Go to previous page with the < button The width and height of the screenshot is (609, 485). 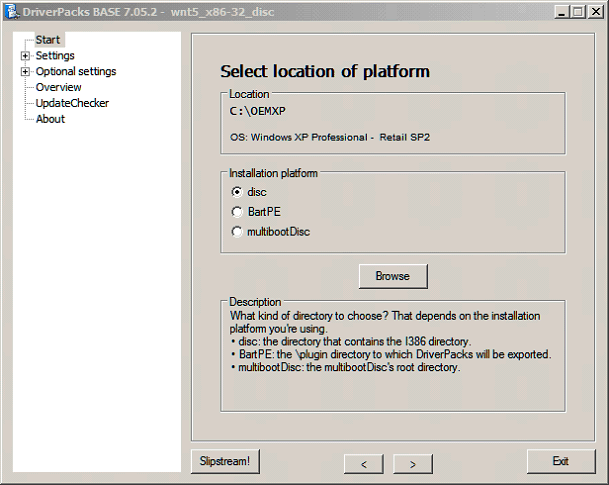pyautogui.click(x=364, y=463)
